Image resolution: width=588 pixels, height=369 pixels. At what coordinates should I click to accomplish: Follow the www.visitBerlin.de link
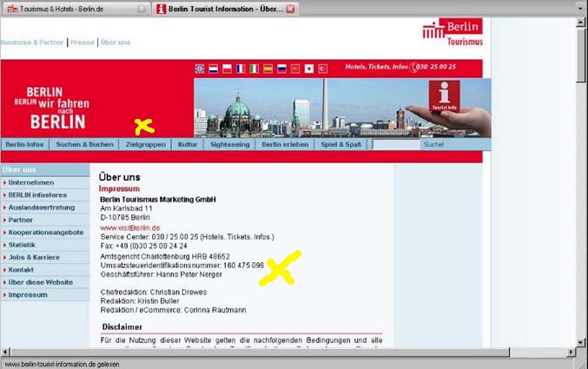(x=130, y=227)
